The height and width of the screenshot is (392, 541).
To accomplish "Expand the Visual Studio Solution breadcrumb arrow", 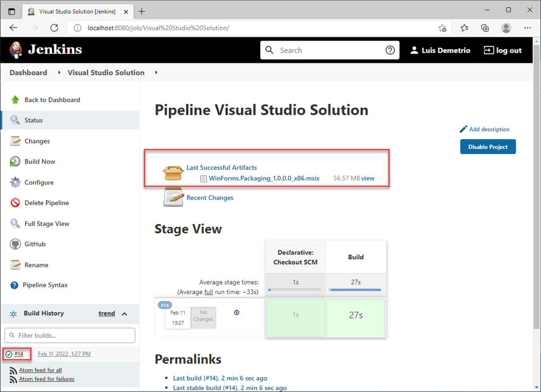I will [x=156, y=73].
